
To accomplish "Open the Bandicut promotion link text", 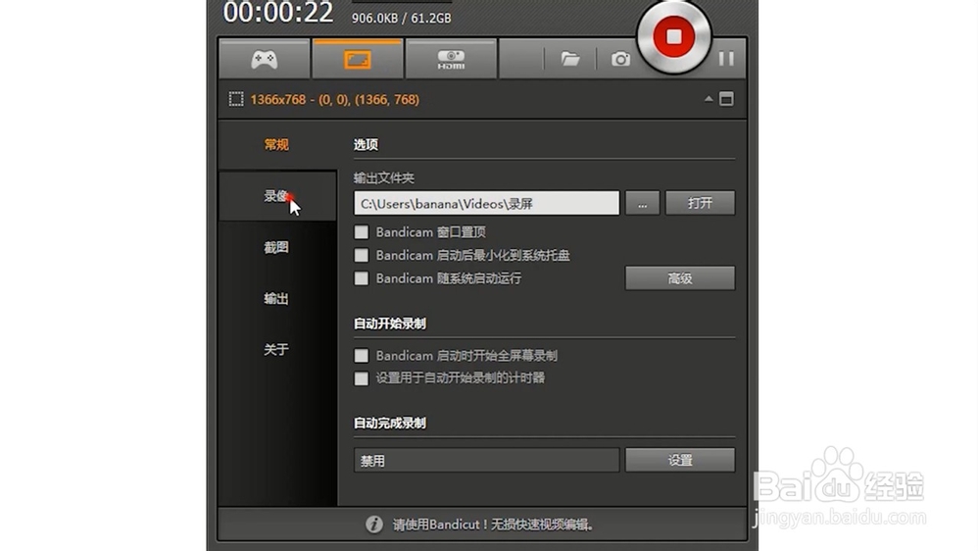I will (493, 525).
